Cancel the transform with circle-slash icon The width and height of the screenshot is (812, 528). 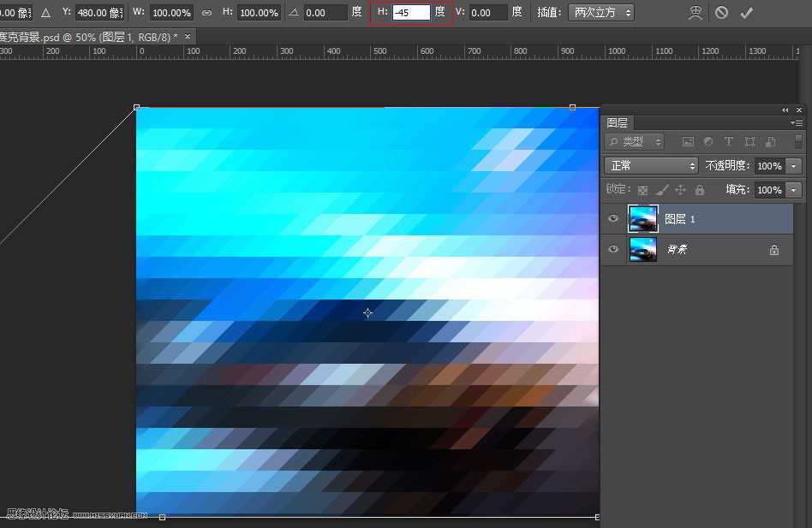tap(721, 13)
